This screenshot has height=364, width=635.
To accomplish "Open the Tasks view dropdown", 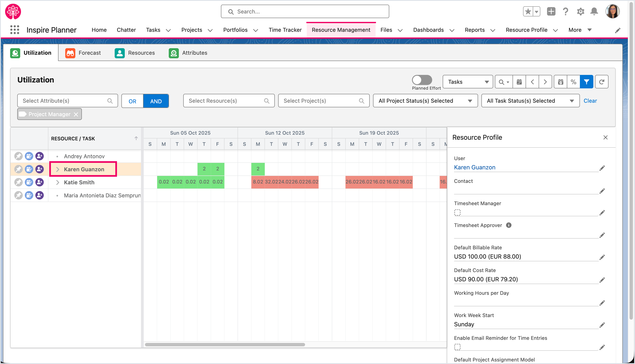I will (x=468, y=82).
